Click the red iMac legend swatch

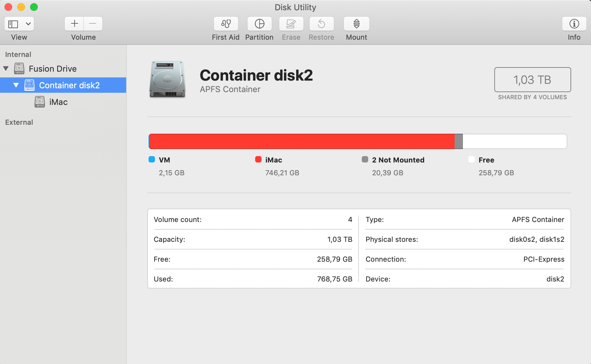point(258,159)
